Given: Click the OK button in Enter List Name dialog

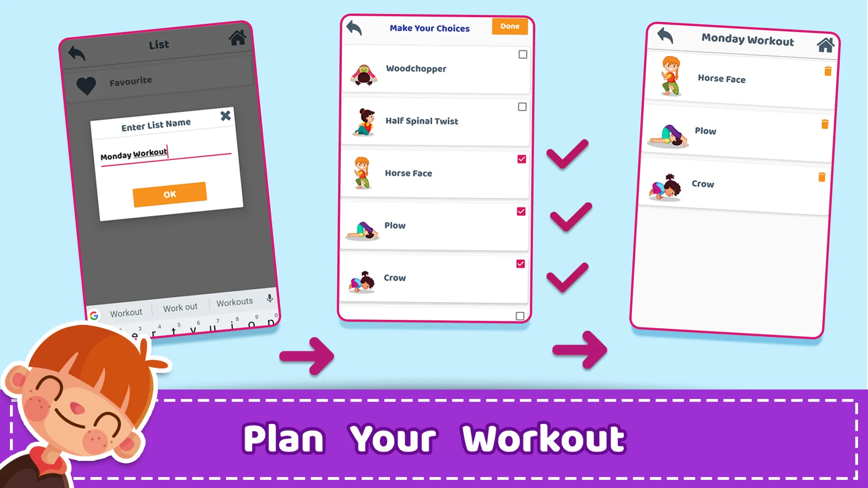Looking at the screenshot, I should point(169,194).
